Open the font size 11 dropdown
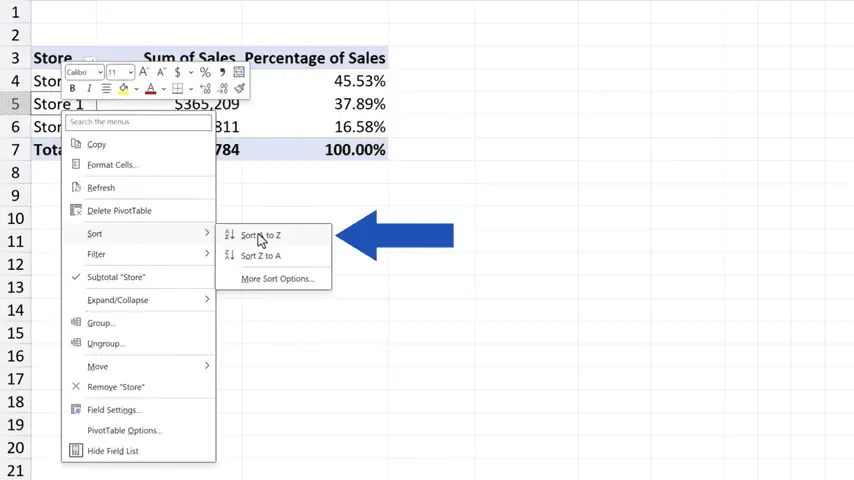Viewport: 854px width, 480px height. tap(121, 72)
